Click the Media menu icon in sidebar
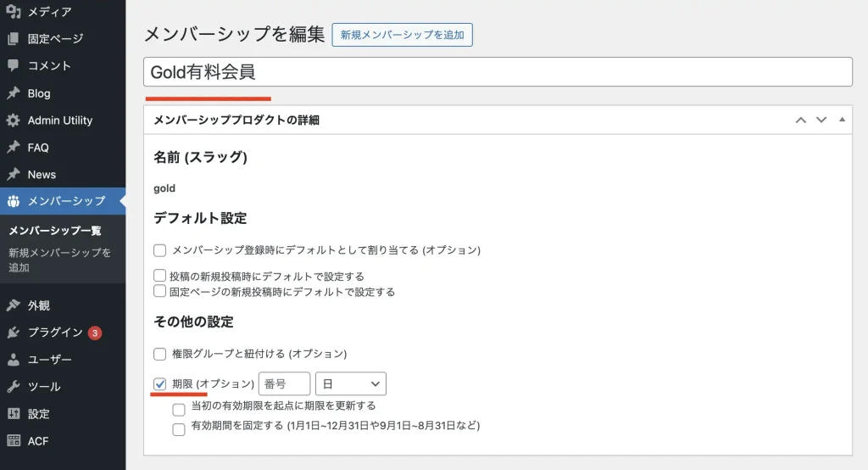The height and width of the screenshot is (470, 868). pos(13,12)
